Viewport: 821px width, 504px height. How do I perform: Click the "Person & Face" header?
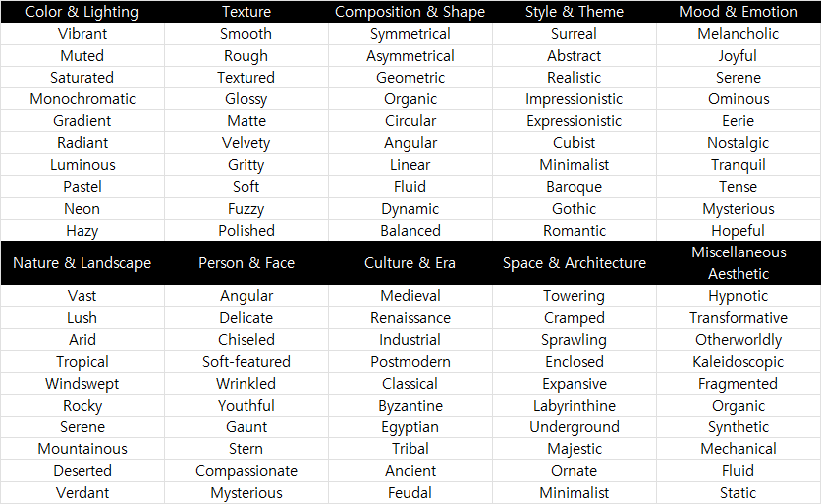246,263
